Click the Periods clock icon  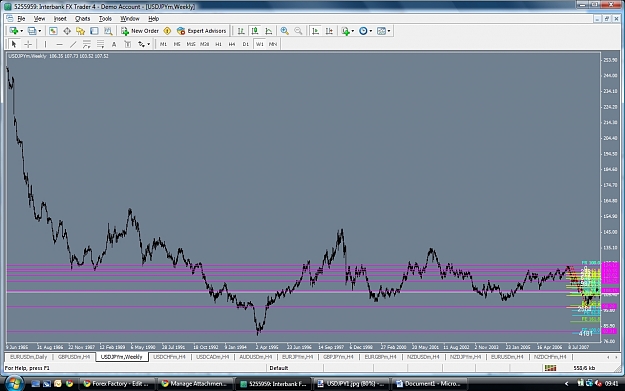(363, 31)
